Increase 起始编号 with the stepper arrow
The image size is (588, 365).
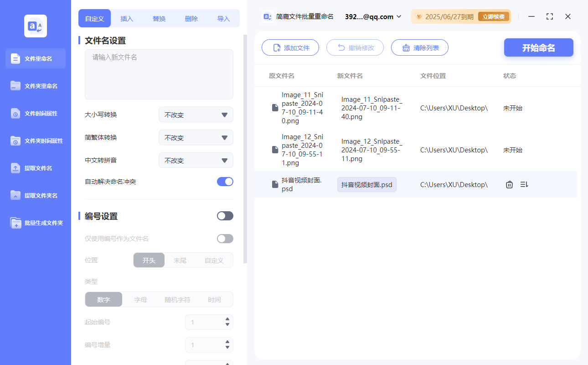click(227, 319)
